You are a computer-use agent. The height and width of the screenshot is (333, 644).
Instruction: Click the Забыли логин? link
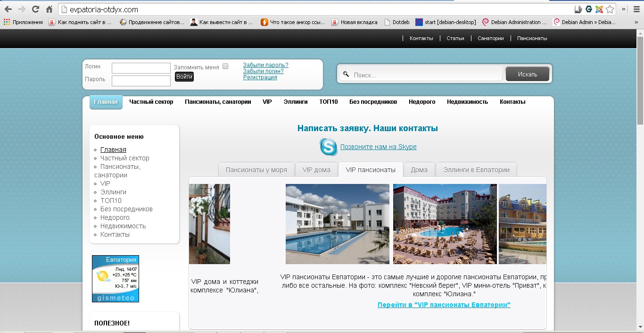264,71
